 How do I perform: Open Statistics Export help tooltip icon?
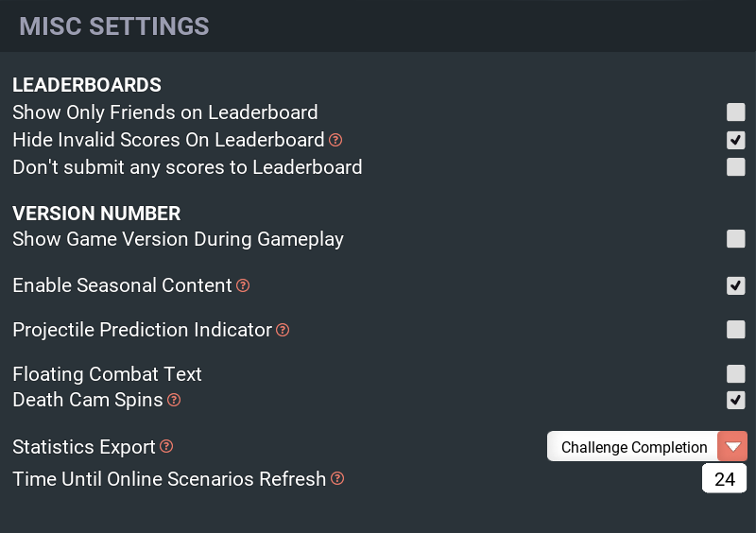click(x=166, y=446)
